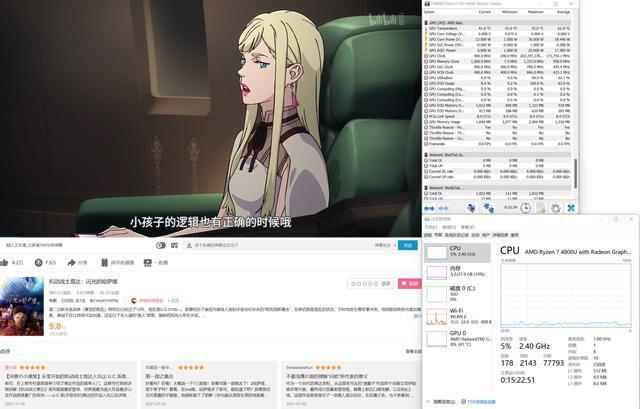This screenshot has width=640, height=409.
Task: Click the Average column header in HWiNFO
Action: click(x=563, y=12)
